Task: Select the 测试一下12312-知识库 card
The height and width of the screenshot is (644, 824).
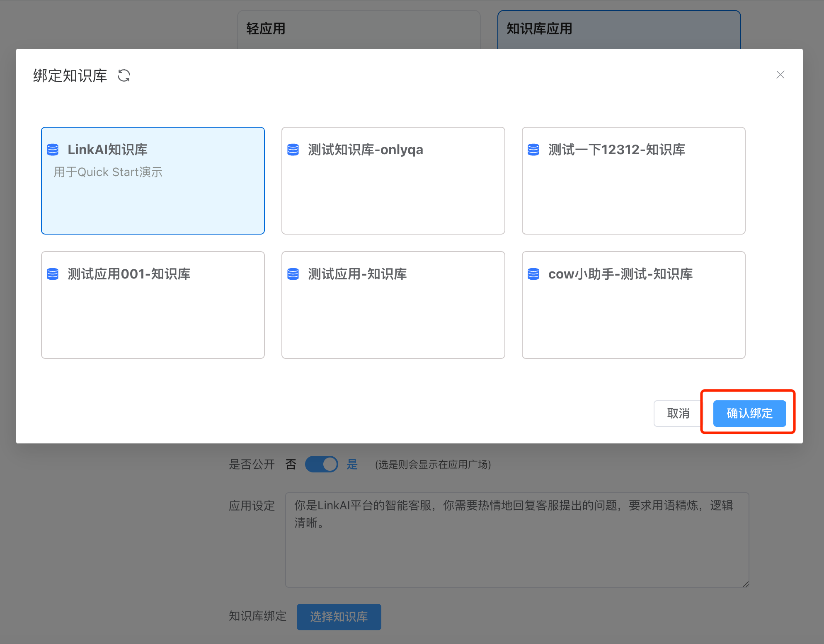Action: 634,181
